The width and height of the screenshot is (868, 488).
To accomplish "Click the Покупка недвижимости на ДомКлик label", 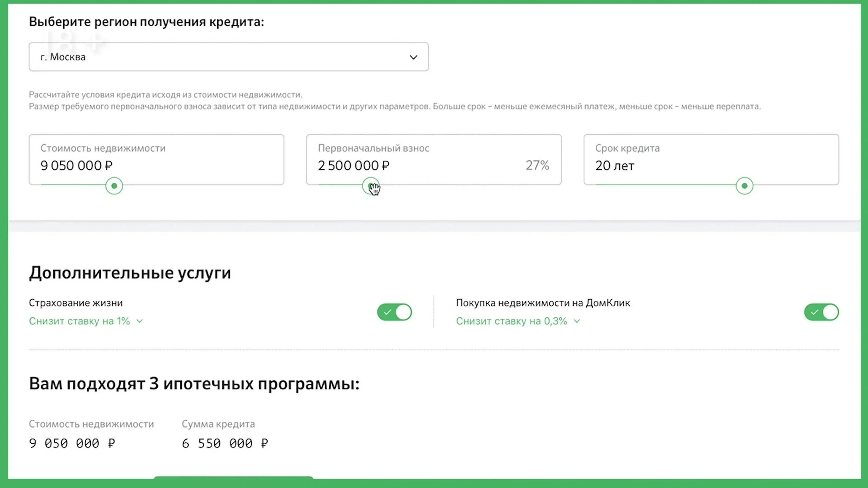I will pos(543,303).
